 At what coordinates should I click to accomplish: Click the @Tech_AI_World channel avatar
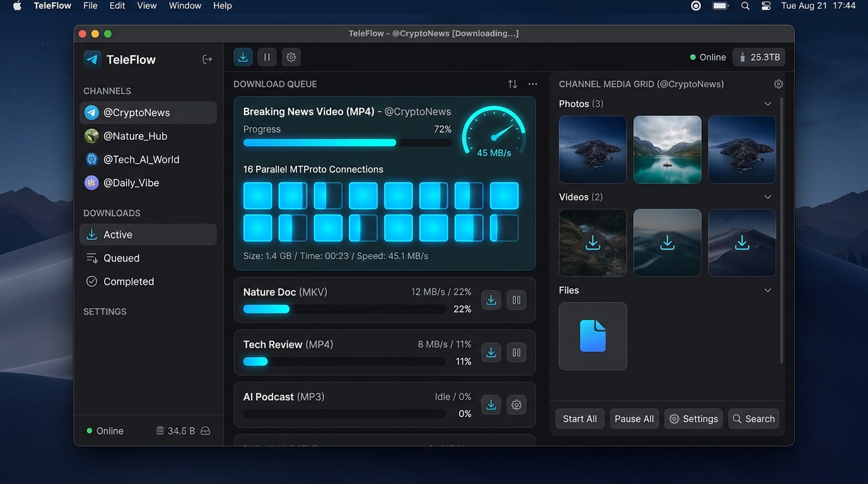[91, 159]
